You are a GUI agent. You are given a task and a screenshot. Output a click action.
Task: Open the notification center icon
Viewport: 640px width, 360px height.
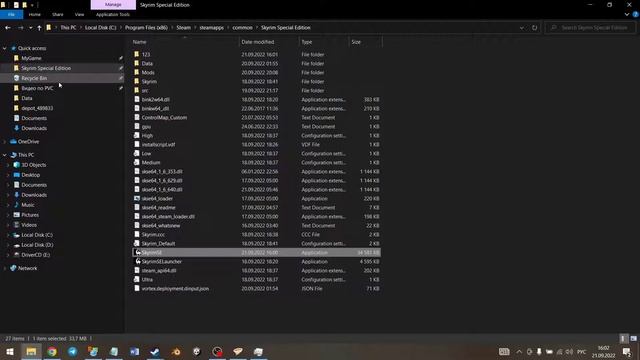tap(627, 352)
